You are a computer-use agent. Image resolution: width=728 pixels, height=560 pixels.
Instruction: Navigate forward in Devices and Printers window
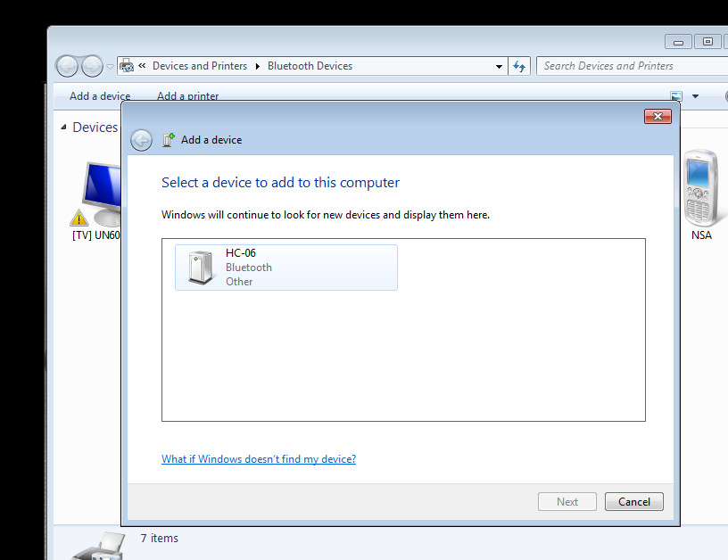(93, 66)
